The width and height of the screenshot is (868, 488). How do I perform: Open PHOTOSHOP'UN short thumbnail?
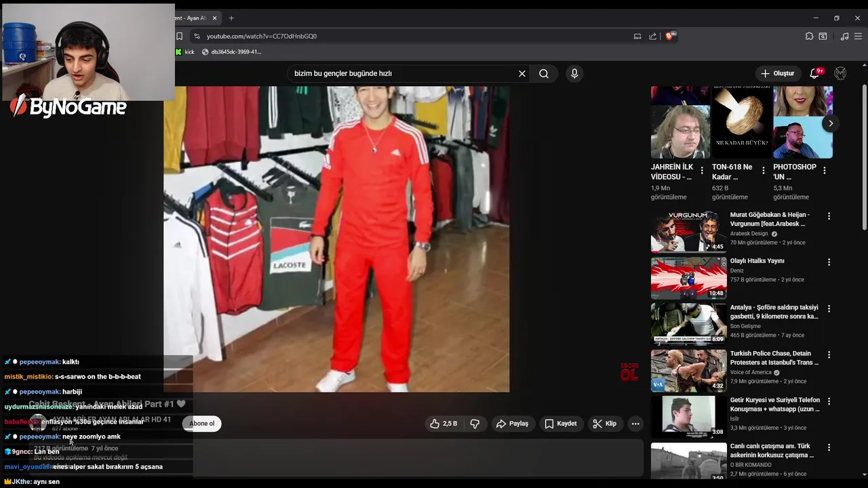[x=803, y=122]
